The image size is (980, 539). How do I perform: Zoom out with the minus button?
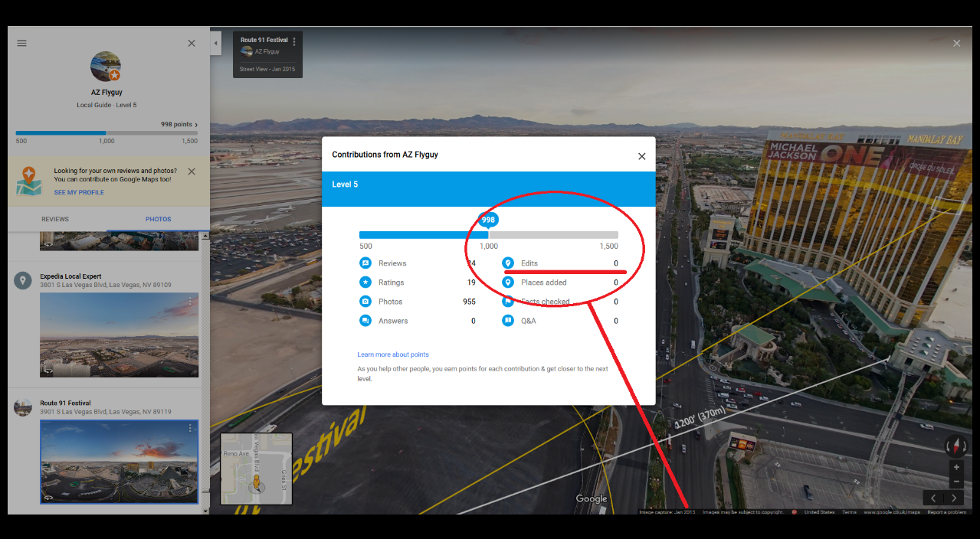(955, 482)
